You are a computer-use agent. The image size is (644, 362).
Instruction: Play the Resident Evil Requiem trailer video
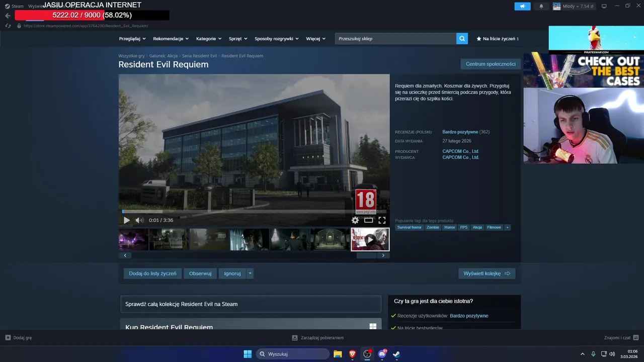(126, 220)
